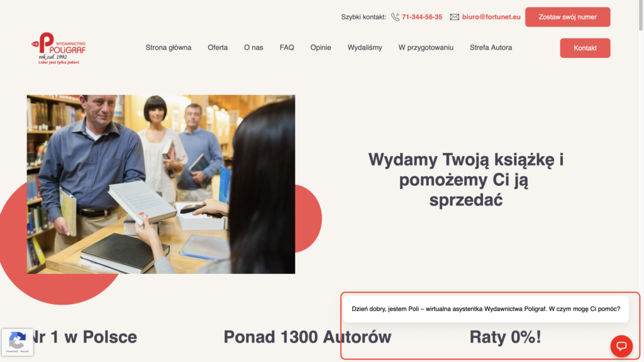Viewport: 644px width, 362px height.
Task: Open W przygotowaniu menu item
Action: 426,48
